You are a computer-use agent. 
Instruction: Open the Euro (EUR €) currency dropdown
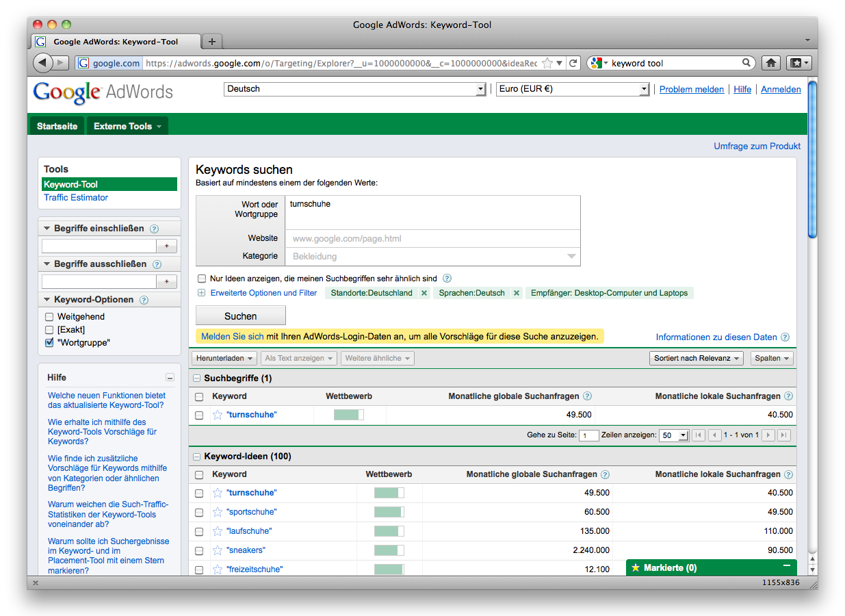pyautogui.click(x=573, y=89)
